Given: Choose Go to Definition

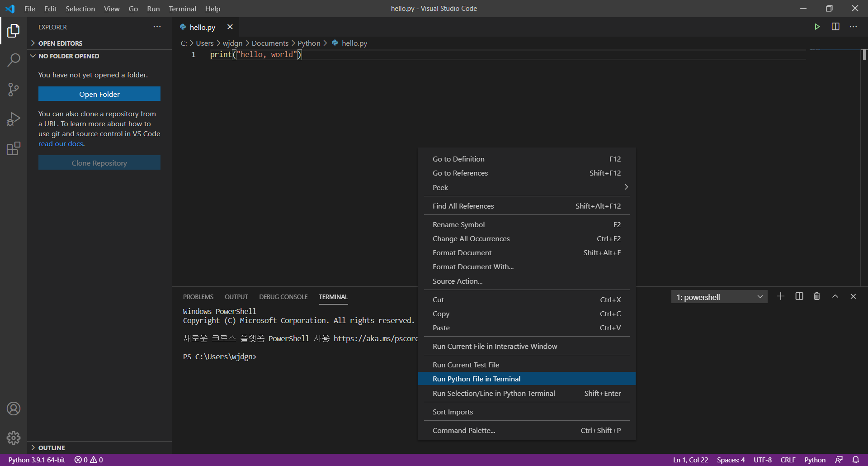Looking at the screenshot, I should tap(527, 159).
